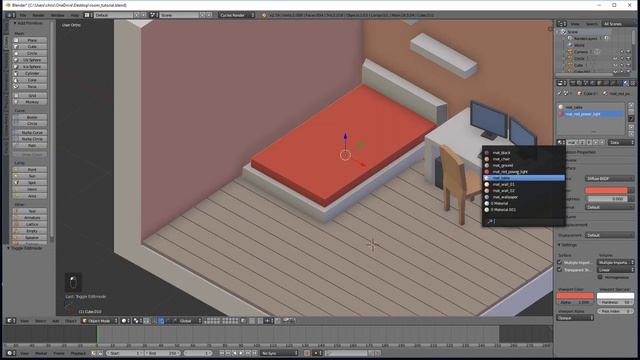Jump to the timeline start frame button

[x=222, y=353]
